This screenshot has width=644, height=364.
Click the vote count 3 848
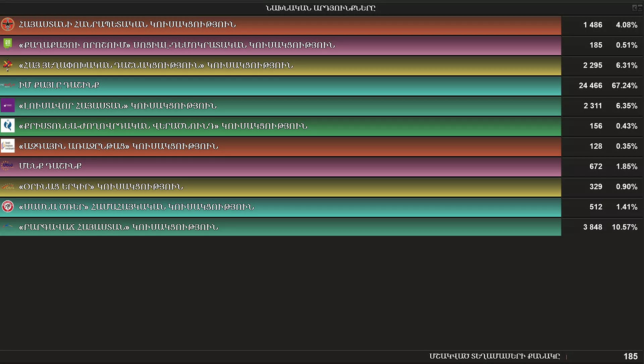click(593, 227)
